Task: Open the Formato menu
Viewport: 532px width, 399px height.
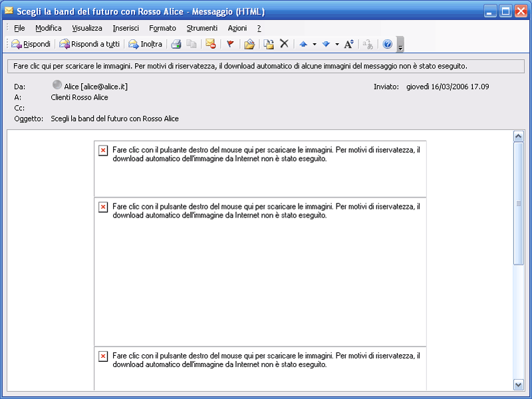Action: tap(162, 28)
